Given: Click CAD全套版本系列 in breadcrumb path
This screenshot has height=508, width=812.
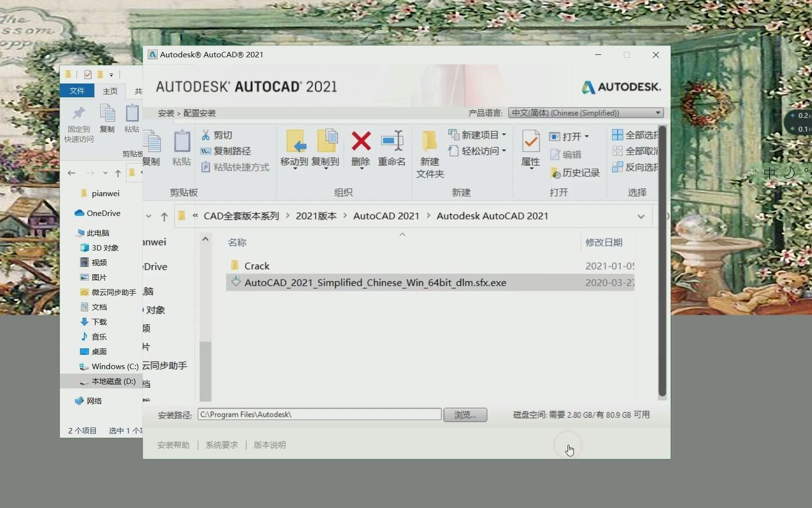Looking at the screenshot, I should click(241, 216).
